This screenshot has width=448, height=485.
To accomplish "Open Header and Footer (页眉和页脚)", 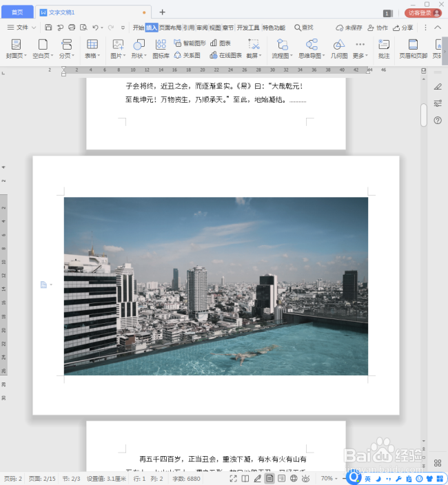I will [x=413, y=49].
